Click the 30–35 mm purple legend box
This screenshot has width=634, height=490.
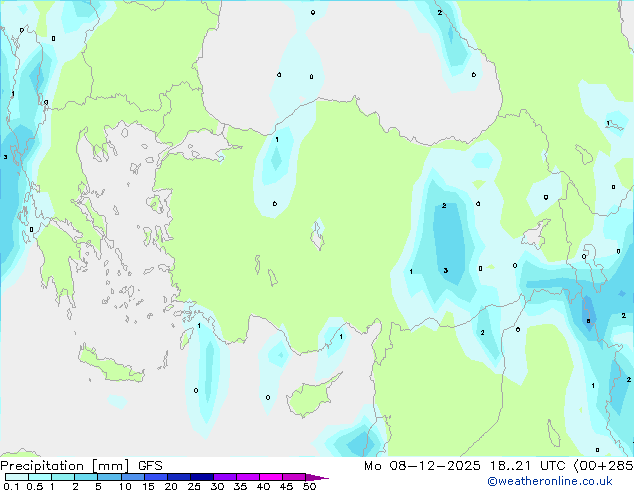pyautogui.click(x=225, y=477)
